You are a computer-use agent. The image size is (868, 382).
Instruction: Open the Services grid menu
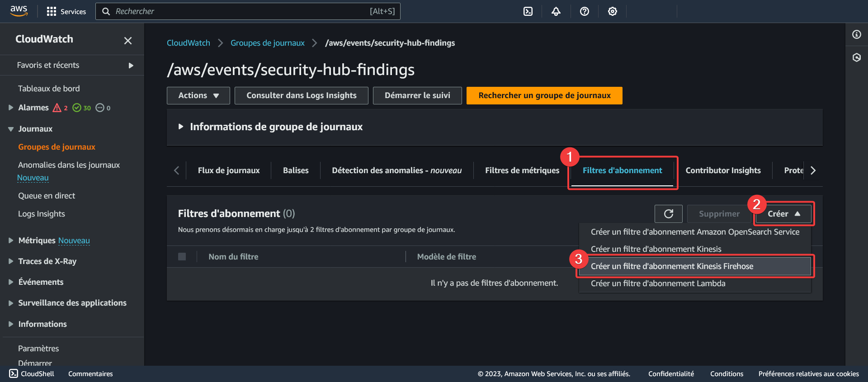[x=66, y=11]
